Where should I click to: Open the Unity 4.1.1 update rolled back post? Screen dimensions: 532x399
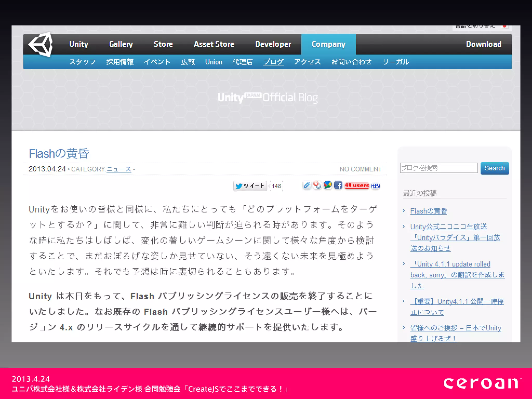tap(457, 275)
